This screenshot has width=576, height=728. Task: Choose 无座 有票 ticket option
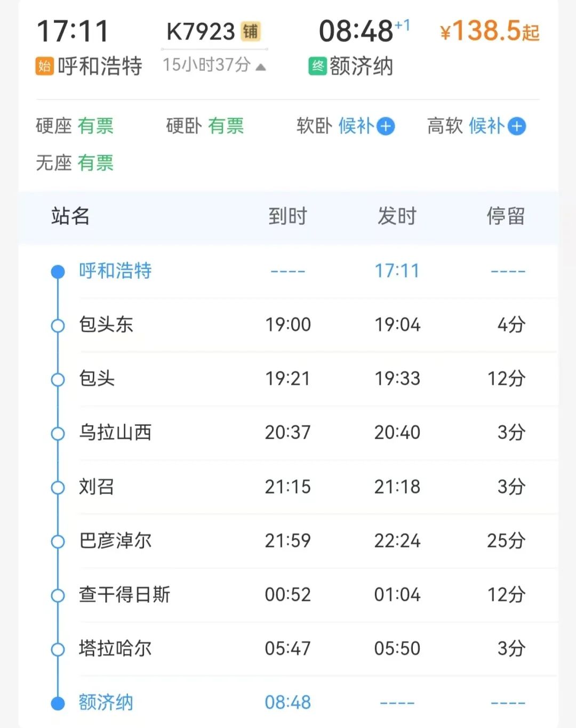pos(75,163)
